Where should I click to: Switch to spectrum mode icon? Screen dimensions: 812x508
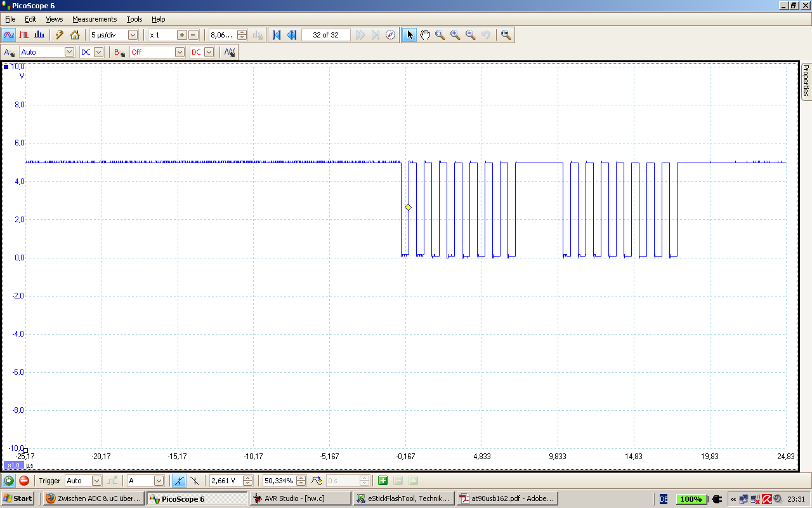[39, 35]
